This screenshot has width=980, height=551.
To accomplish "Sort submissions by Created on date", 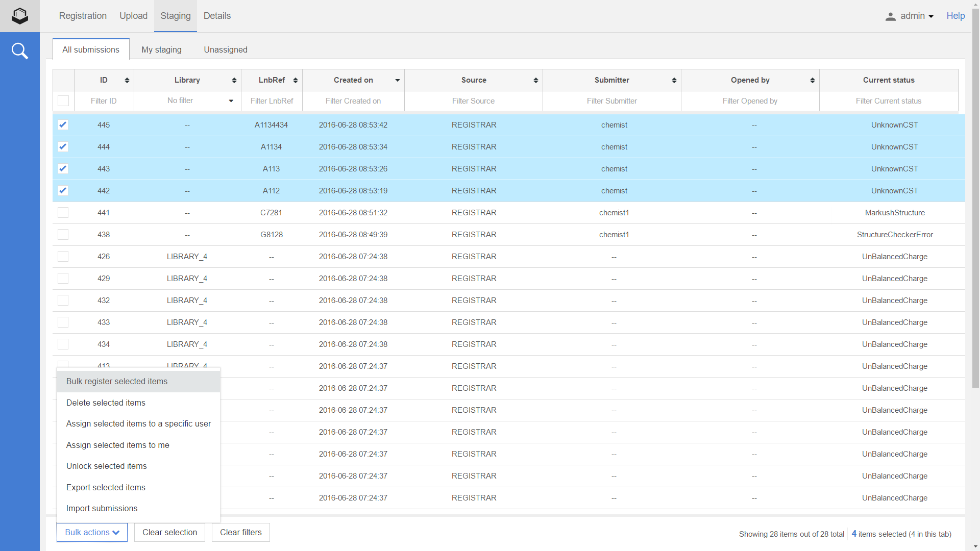I will pyautogui.click(x=397, y=80).
